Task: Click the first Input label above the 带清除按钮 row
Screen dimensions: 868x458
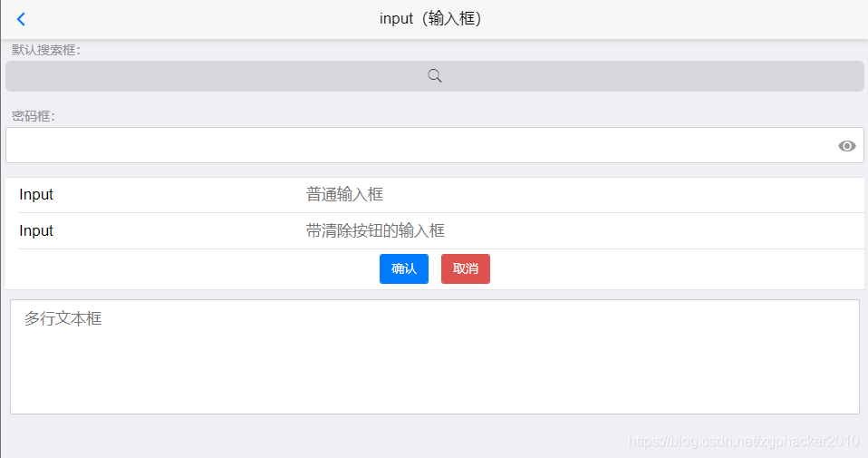Action: (36, 194)
